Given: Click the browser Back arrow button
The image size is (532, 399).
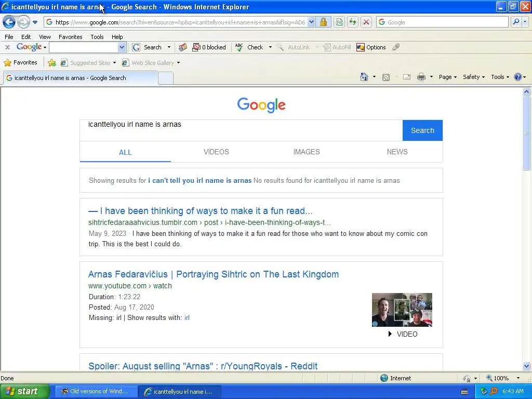Looking at the screenshot, I should click(9, 22).
